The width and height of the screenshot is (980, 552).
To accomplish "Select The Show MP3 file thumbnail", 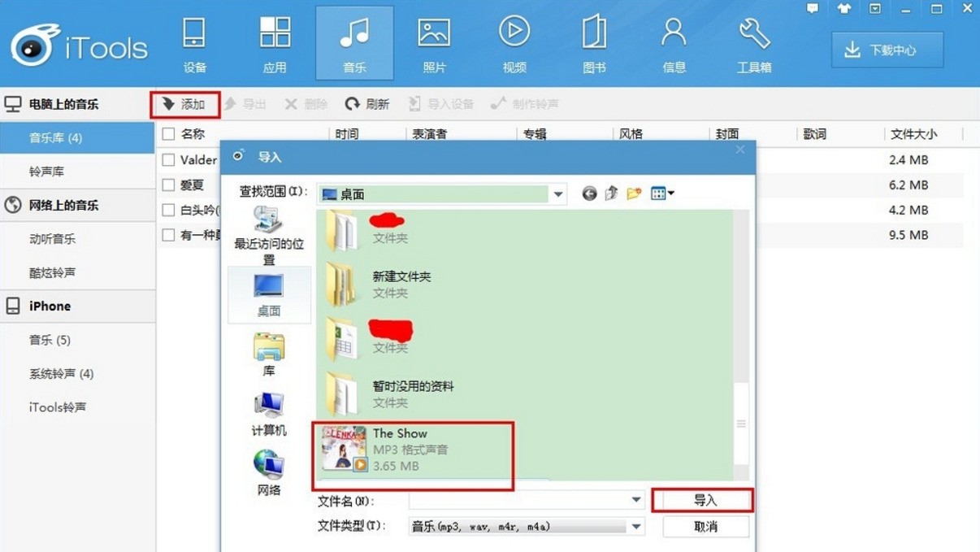I will point(344,449).
